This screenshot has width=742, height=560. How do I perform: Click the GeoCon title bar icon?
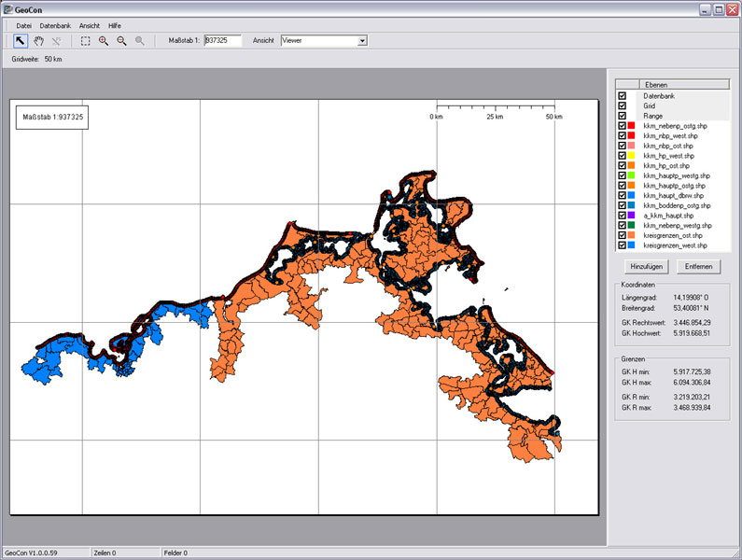pos(8,9)
